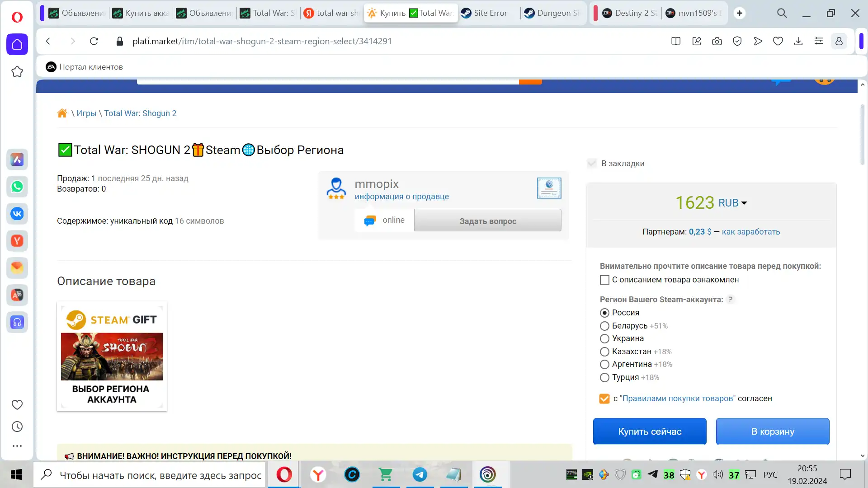Image resolution: width=868 pixels, height=488 pixels.
Task: Open 'Портал клиентов' bookmark
Action: point(85,67)
